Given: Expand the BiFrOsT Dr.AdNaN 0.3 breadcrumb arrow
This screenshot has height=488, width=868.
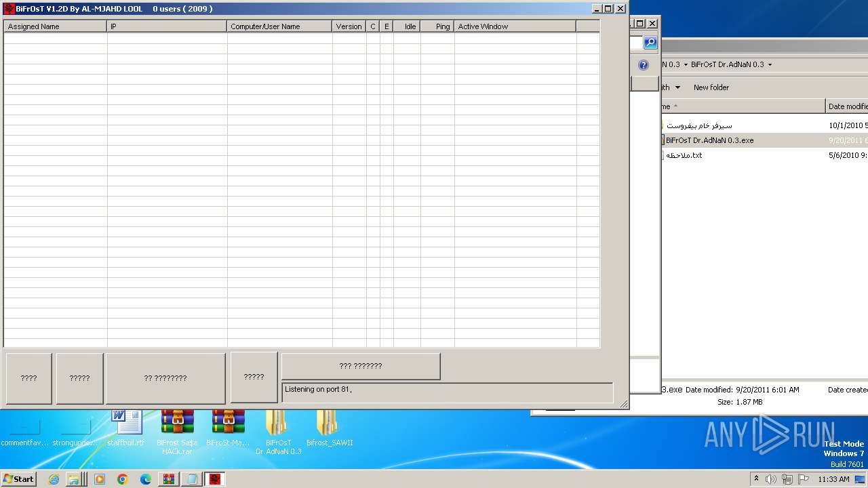Looking at the screenshot, I should (x=770, y=65).
